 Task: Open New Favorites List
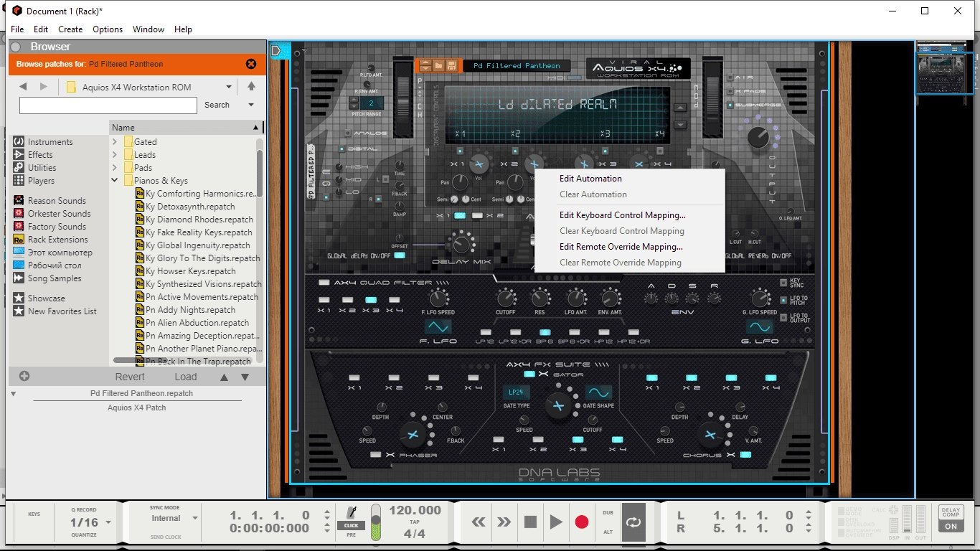click(x=55, y=311)
